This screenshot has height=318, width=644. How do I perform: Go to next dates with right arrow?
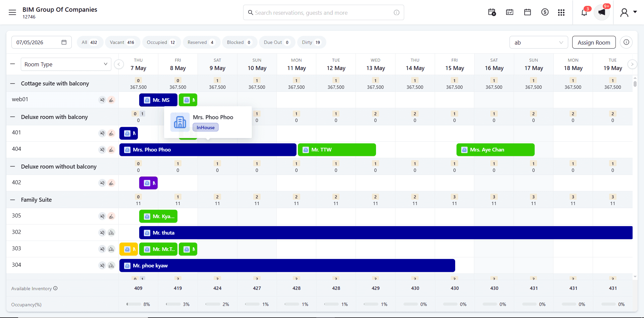click(x=632, y=64)
